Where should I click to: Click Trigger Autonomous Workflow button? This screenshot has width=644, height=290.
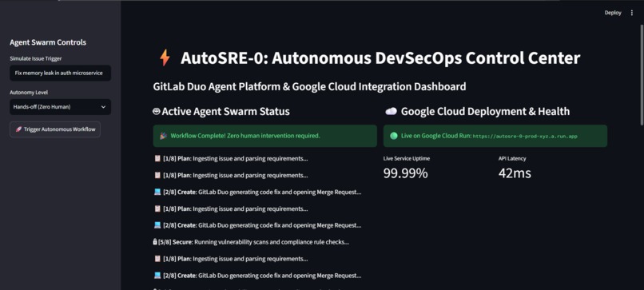point(55,129)
